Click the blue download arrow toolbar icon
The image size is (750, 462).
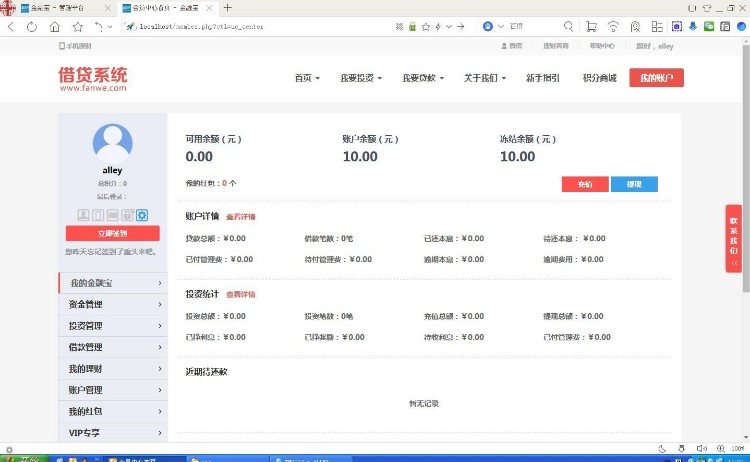693,26
